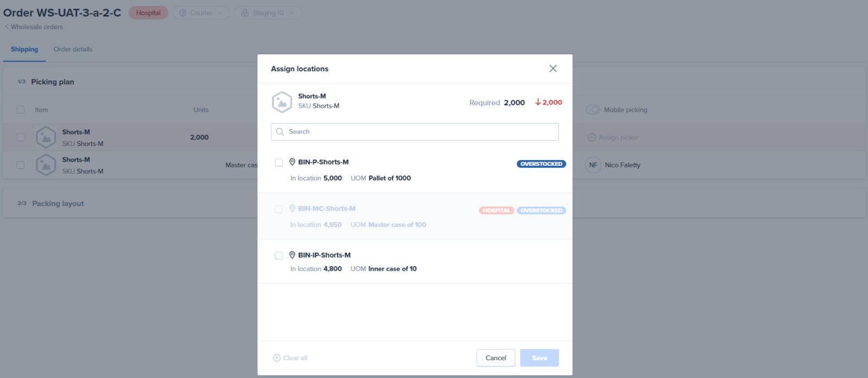Click location pin icon beside BIN-IP-Shorts-M
The height and width of the screenshot is (378, 868).
(x=292, y=255)
